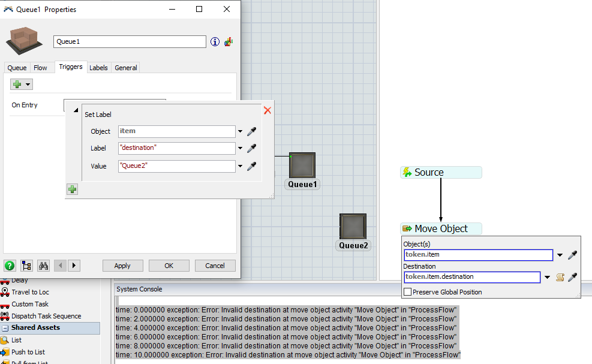Open the Destination dropdown arrow in Move Object
This screenshot has width=592, height=364.
[547, 278]
